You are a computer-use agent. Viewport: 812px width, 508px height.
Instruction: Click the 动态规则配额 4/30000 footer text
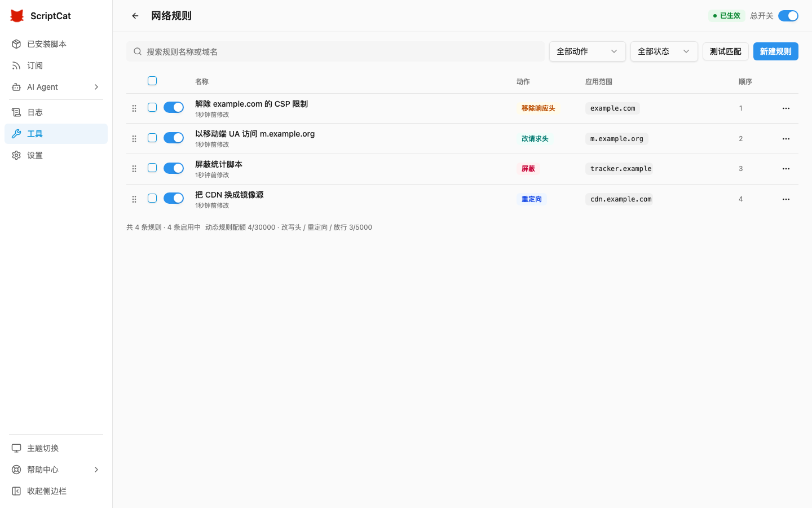click(x=240, y=227)
